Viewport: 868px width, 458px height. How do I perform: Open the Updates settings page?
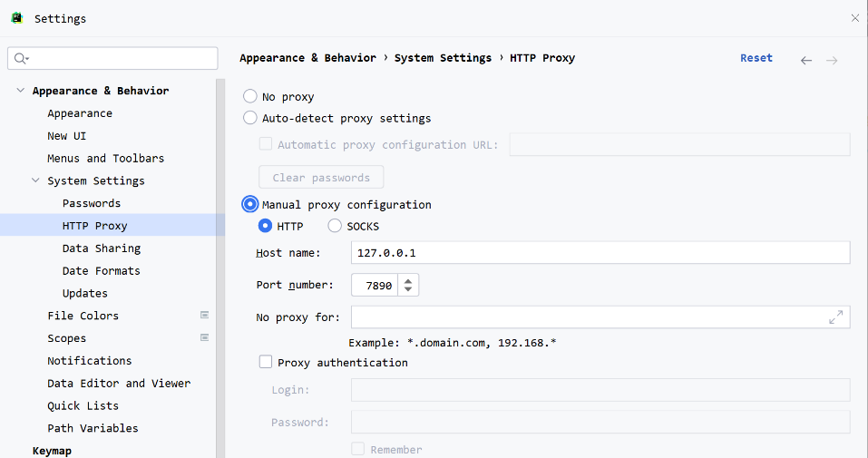pos(84,293)
